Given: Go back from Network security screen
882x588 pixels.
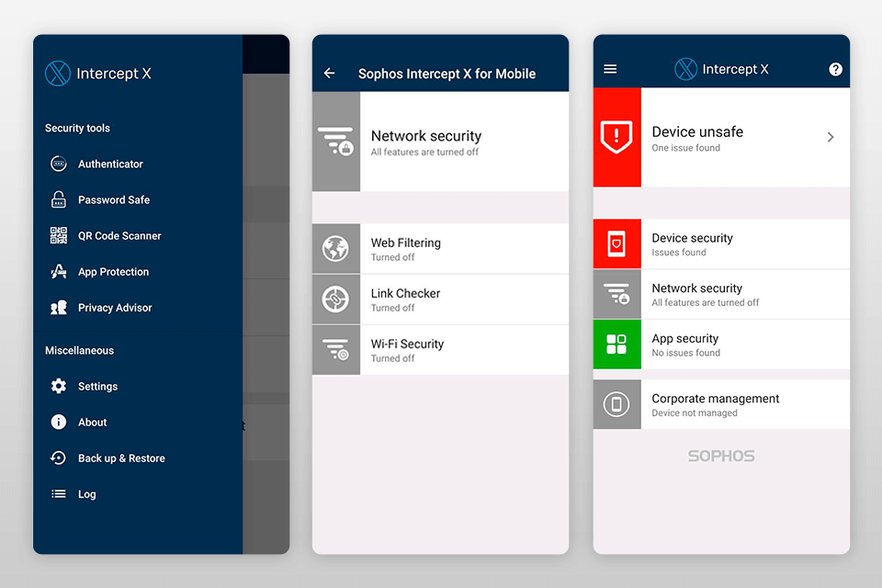Looking at the screenshot, I should pos(329,73).
